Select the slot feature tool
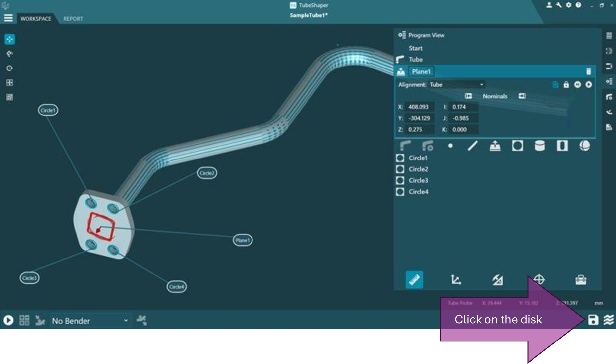This screenshot has width=616, height=364. [x=562, y=146]
